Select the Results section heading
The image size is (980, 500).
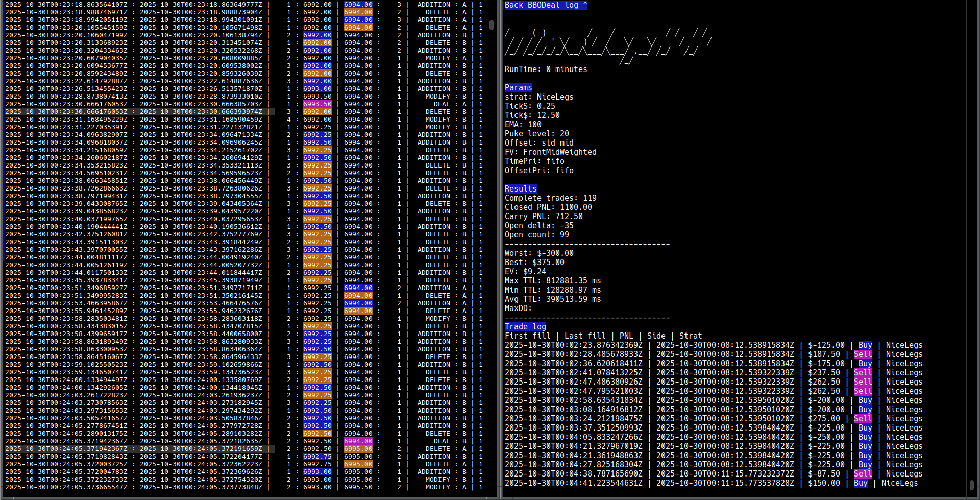tap(520, 189)
